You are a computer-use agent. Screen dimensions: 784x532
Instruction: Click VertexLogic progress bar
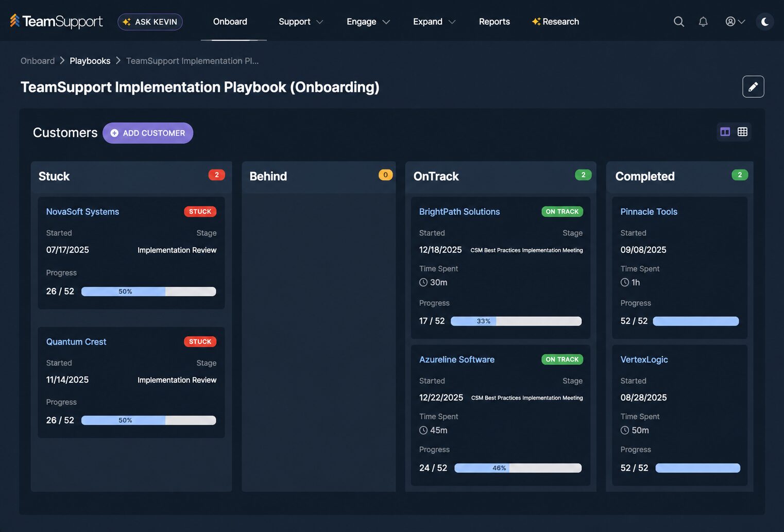click(698, 468)
